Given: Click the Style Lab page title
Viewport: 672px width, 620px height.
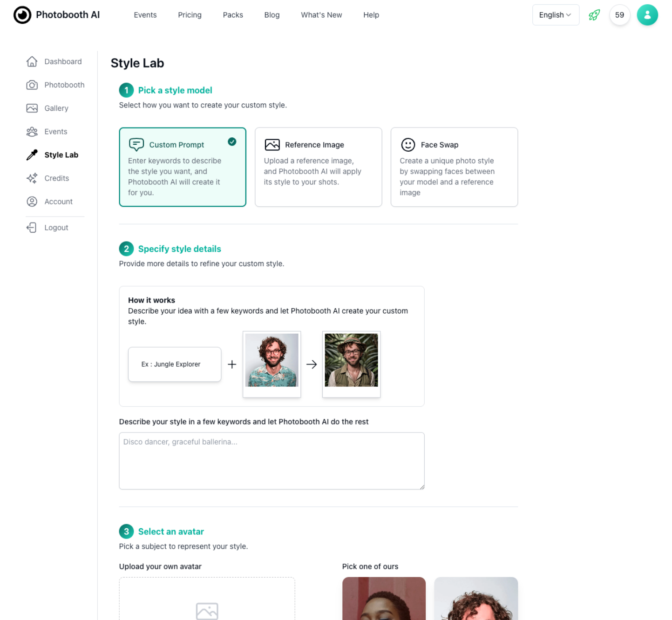Looking at the screenshot, I should click(x=137, y=63).
